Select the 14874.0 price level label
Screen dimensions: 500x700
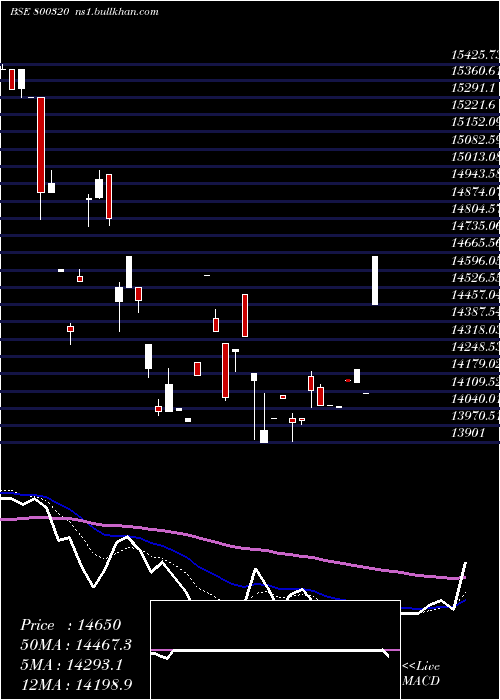(475, 192)
